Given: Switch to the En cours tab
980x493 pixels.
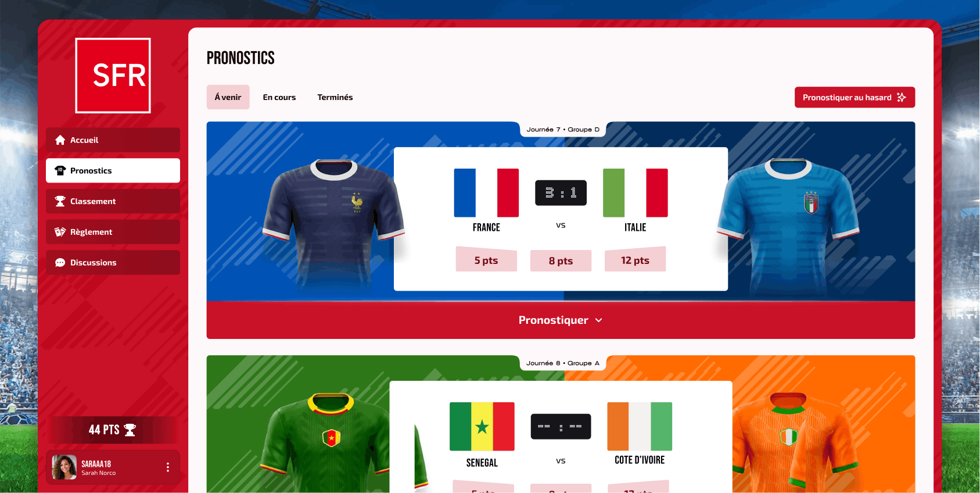Looking at the screenshot, I should [279, 97].
